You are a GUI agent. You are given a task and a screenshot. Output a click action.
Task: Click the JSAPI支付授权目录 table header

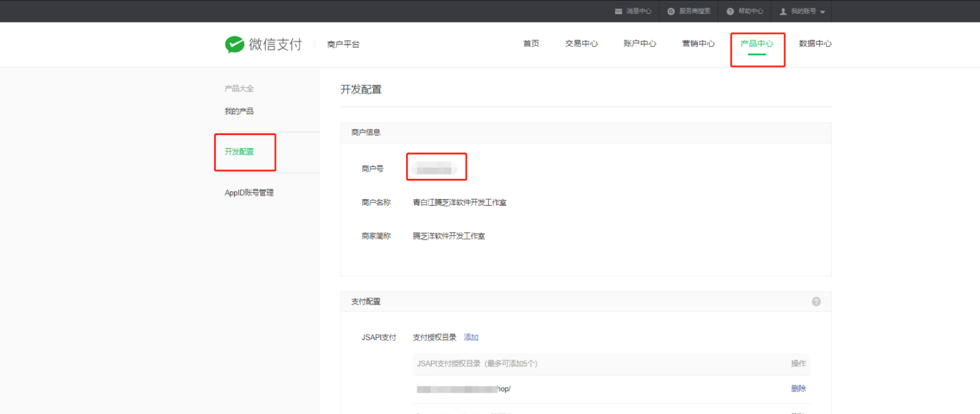477,363
